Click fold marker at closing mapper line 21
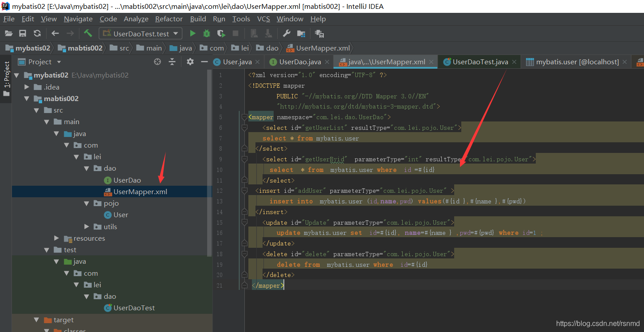 [244, 286]
